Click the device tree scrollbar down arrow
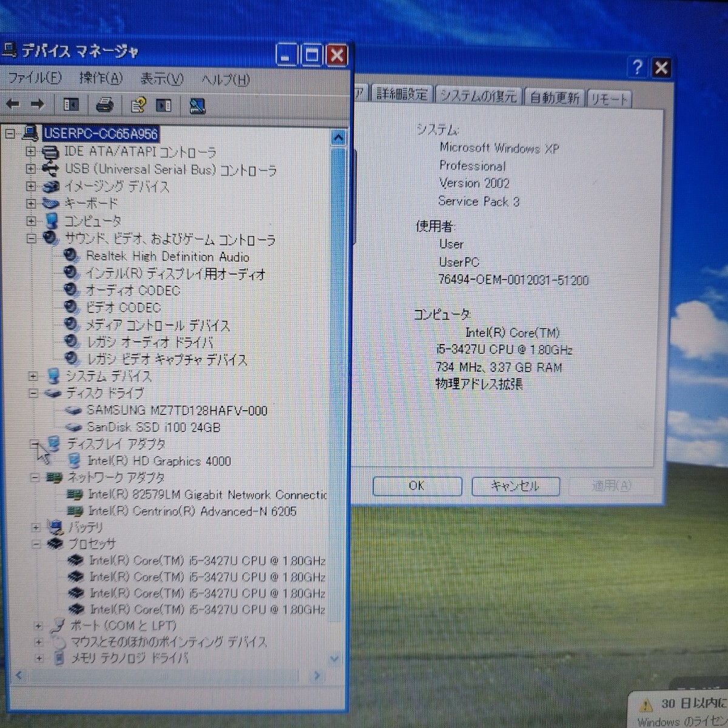 click(334, 659)
